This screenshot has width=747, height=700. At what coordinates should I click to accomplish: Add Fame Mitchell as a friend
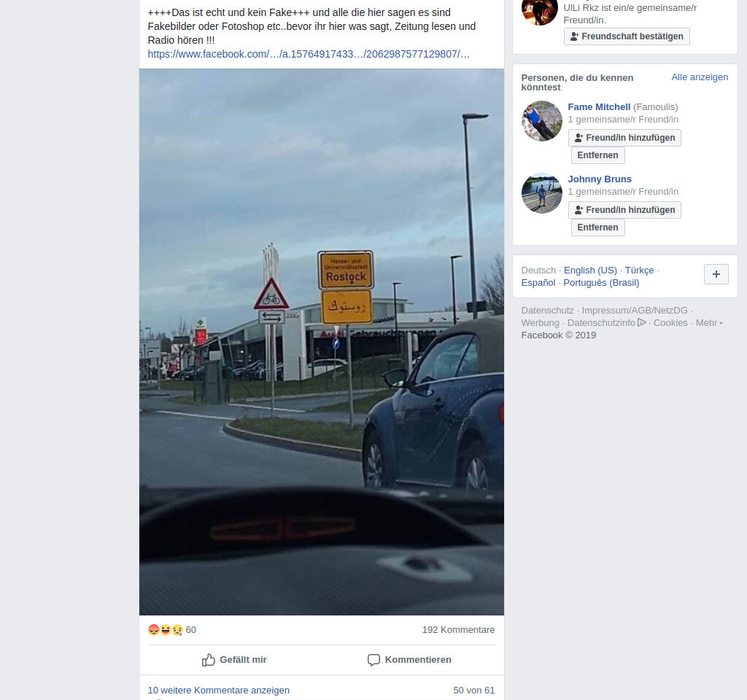[x=624, y=138]
